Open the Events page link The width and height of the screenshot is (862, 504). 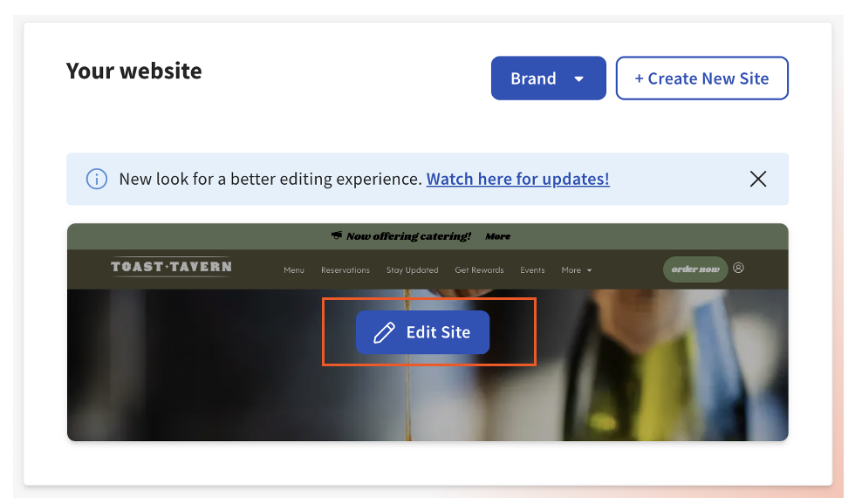coord(532,269)
